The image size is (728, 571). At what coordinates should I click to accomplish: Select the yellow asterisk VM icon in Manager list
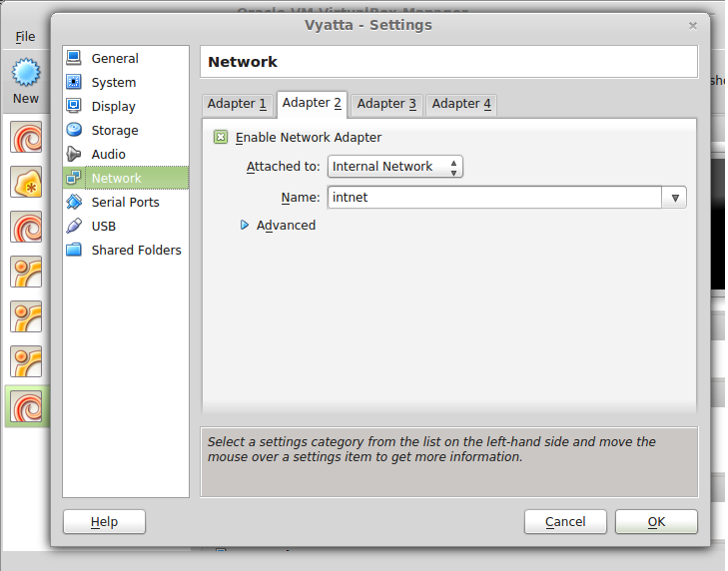[26, 182]
